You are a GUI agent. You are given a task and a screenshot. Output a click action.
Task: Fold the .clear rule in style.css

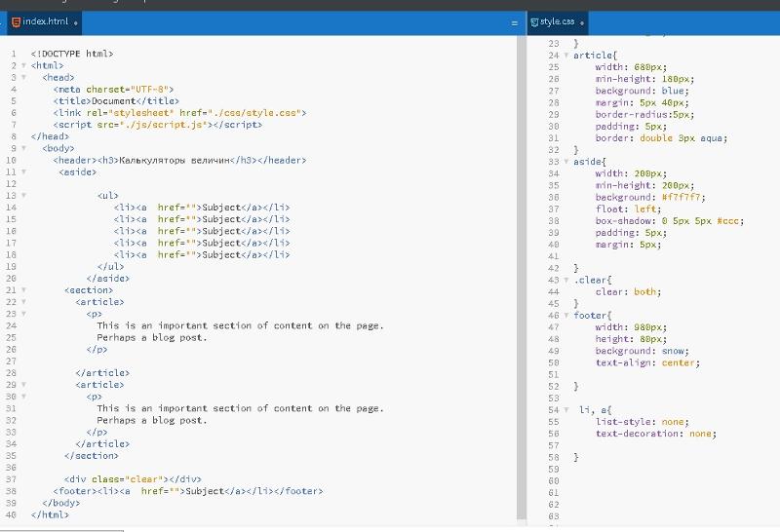(566, 280)
